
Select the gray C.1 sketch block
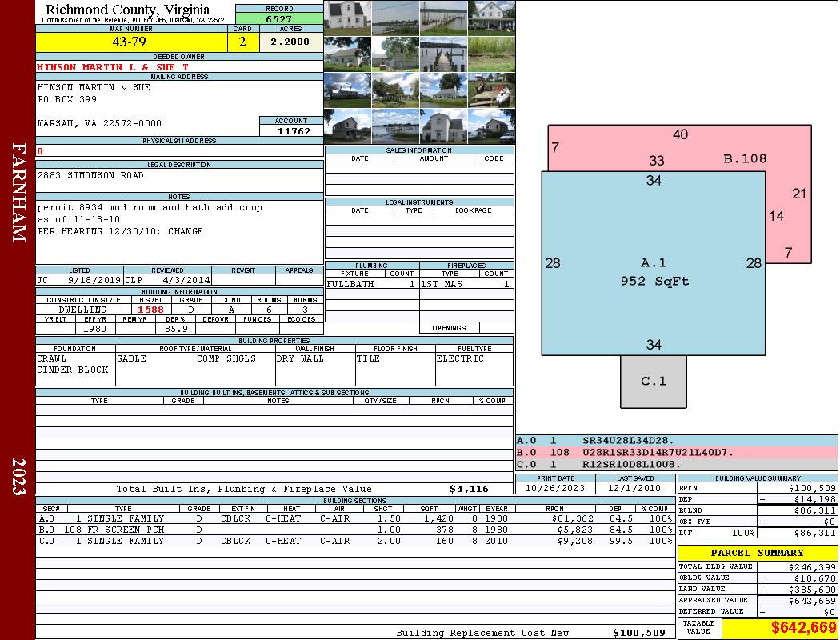[653, 382]
